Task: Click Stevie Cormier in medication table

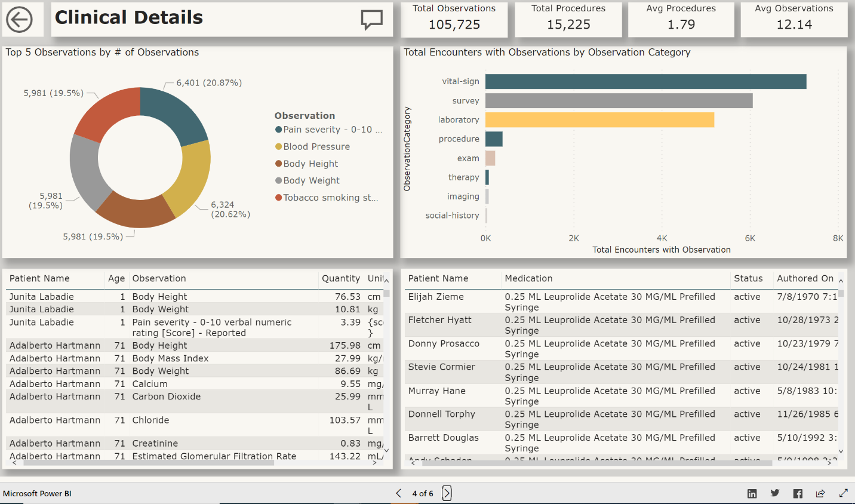Action: point(441,367)
